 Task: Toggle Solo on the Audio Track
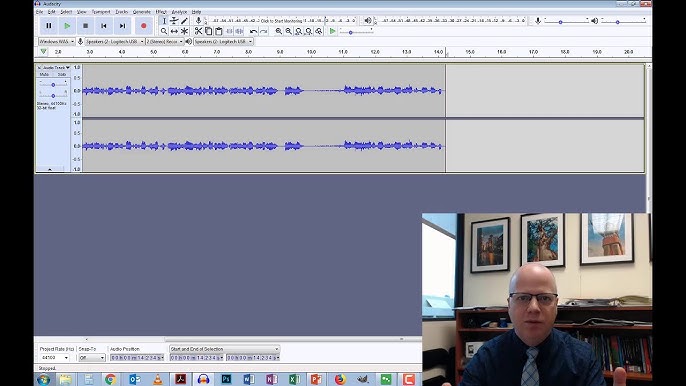tap(62, 74)
